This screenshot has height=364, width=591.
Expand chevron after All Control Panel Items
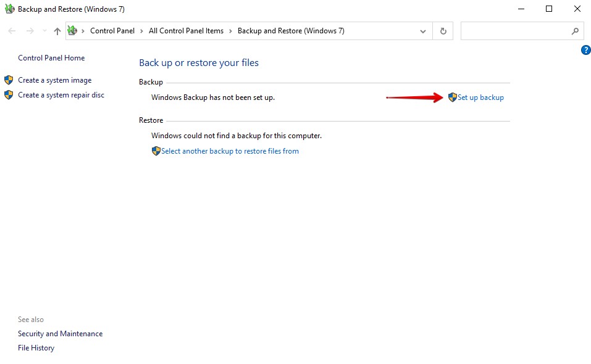(x=231, y=31)
